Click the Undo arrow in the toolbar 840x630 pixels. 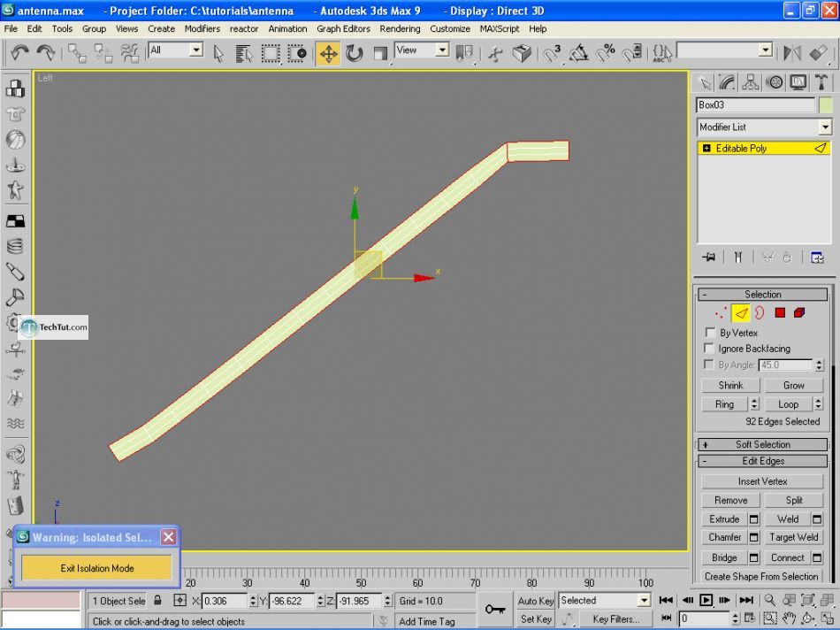19,52
